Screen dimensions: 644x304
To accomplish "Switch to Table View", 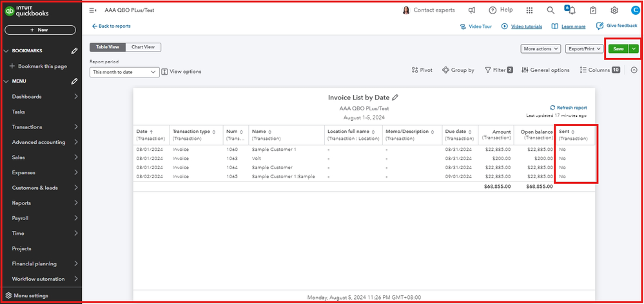I will click(x=108, y=47).
